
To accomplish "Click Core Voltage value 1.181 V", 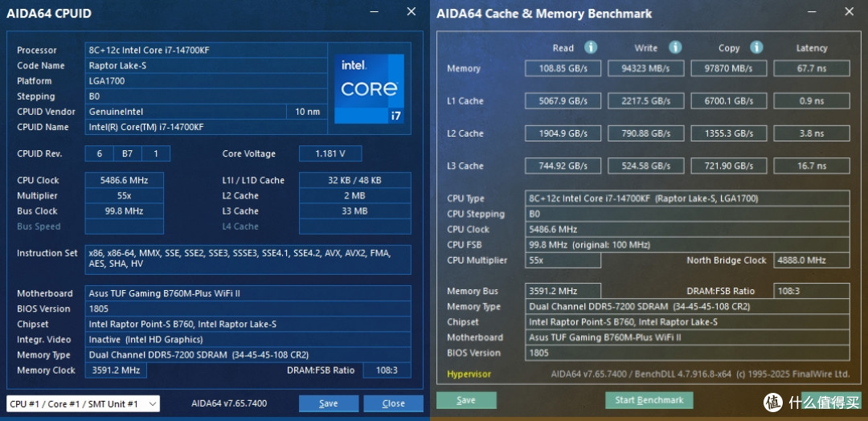I will (330, 153).
